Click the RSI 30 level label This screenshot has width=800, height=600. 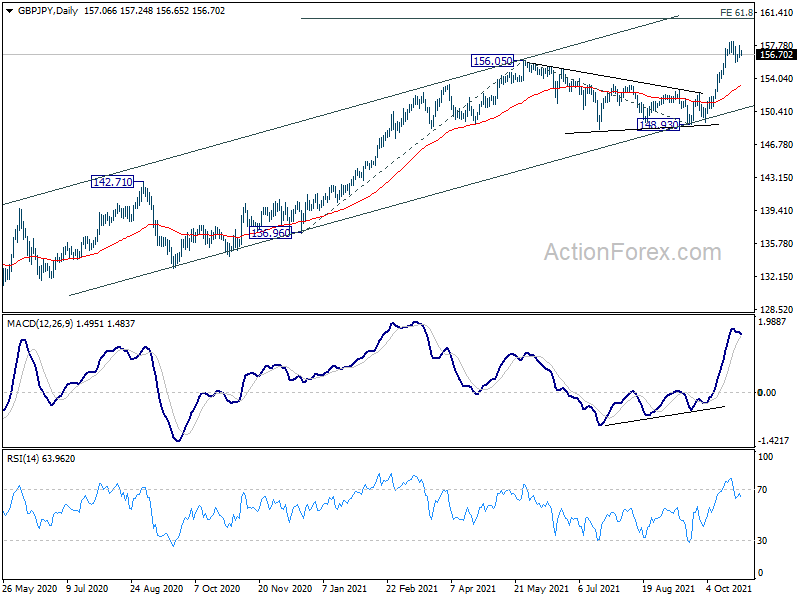click(762, 540)
